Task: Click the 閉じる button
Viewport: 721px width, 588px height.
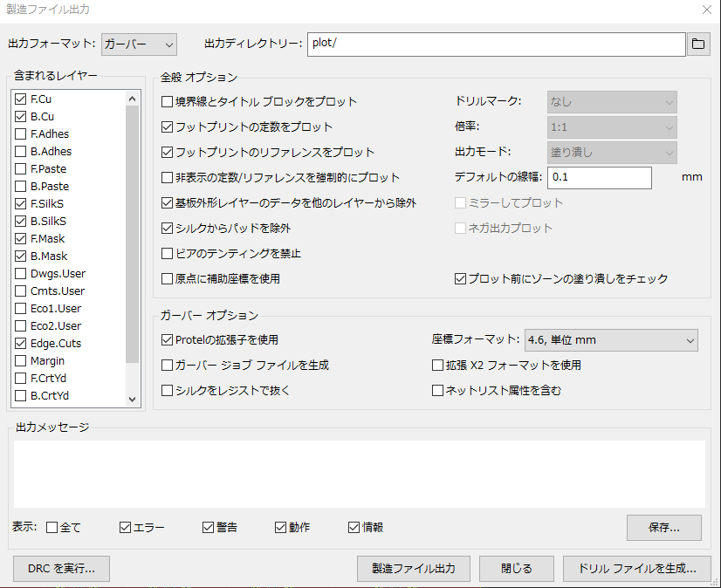Action: click(x=517, y=569)
